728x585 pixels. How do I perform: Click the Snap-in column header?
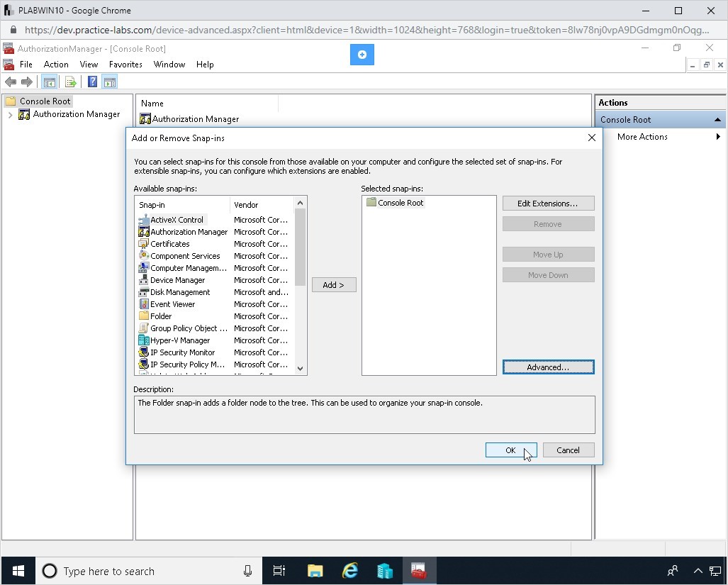coord(182,205)
